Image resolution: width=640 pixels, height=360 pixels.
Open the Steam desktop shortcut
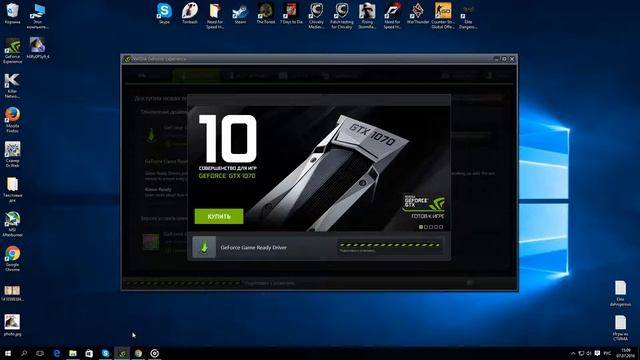pyautogui.click(x=240, y=13)
